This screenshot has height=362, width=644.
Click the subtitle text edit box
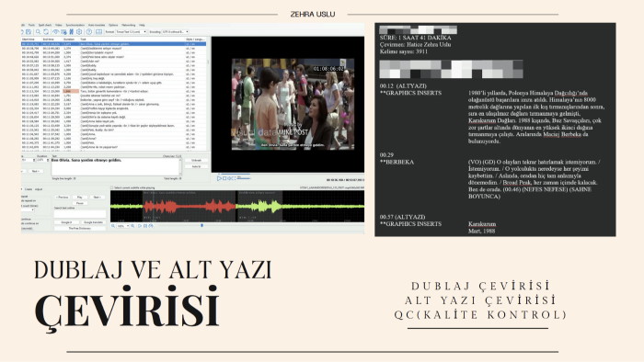click(x=116, y=167)
